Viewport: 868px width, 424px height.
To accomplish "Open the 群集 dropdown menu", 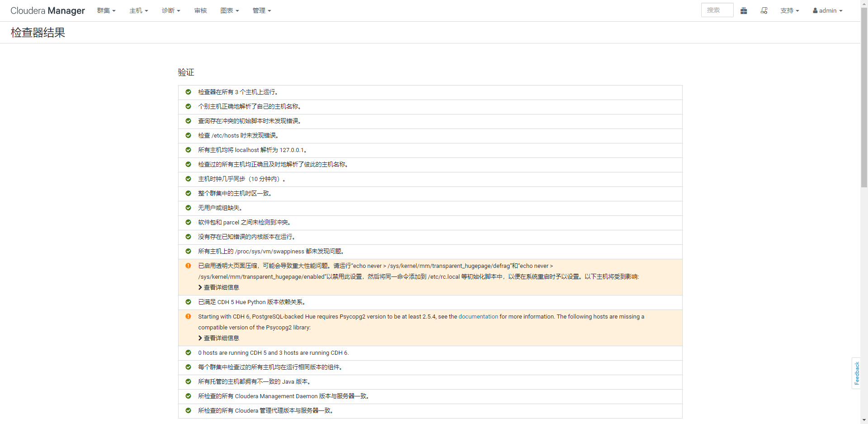I will click(x=106, y=10).
